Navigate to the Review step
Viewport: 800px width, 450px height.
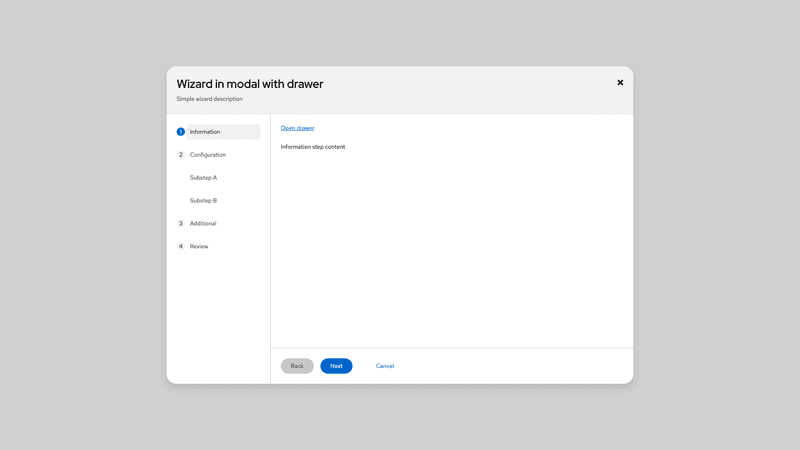pos(199,246)
